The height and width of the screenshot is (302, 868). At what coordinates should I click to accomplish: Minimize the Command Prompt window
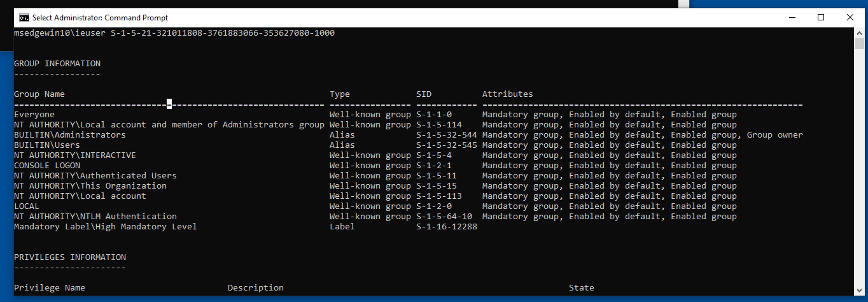792,18
